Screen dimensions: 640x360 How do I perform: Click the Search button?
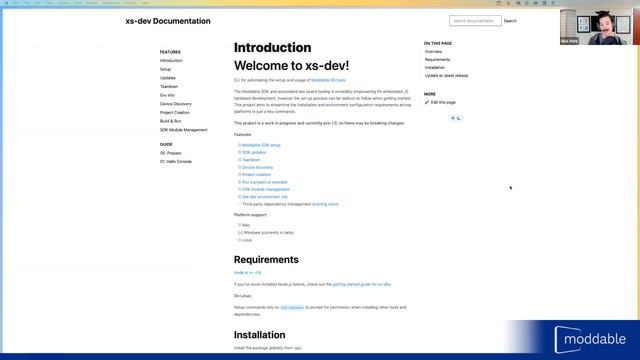(x=510, y=21)
